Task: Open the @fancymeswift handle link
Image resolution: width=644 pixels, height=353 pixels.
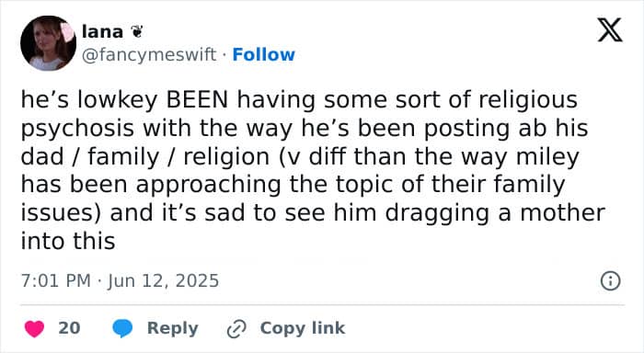Action: pyautogui.click(x=149, y=55)
